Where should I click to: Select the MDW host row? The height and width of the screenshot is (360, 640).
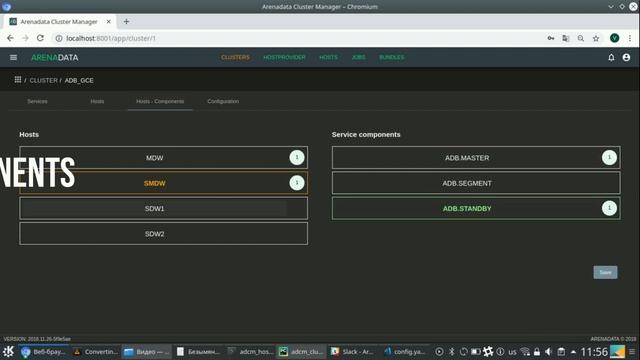coord(163,158)
